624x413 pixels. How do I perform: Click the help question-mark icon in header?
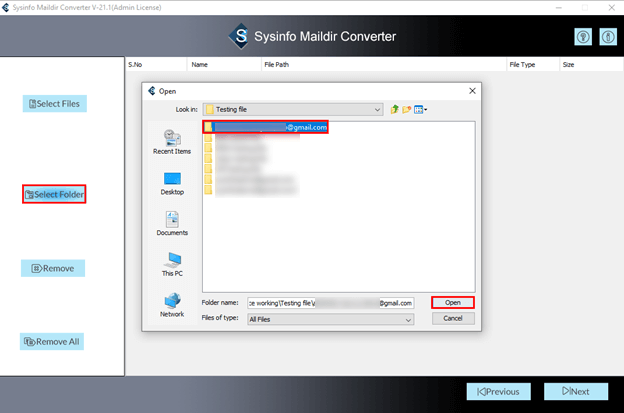[x=583, y=37]
